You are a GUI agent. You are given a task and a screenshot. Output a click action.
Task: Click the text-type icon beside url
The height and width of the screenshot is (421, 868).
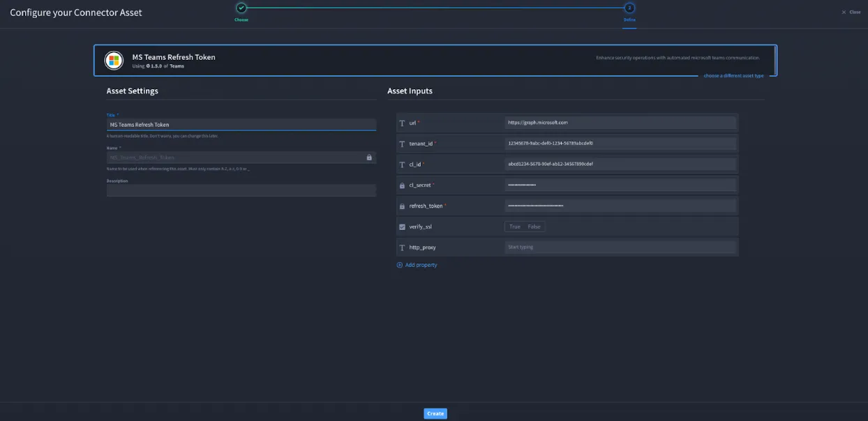pos(402,123)
